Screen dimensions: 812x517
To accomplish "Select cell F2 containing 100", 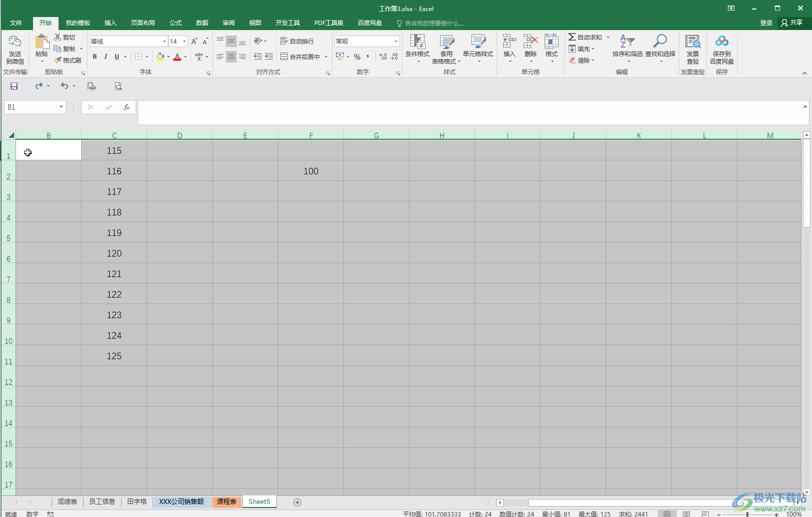I will pyautogui.click(x=311, y=171).
